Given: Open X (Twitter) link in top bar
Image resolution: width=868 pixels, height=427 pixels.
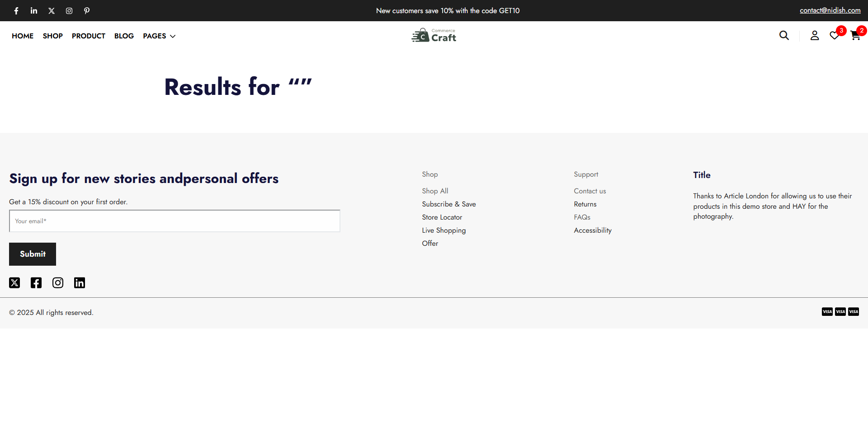Looking at the screenshot, I should click(x=52, y=11).
